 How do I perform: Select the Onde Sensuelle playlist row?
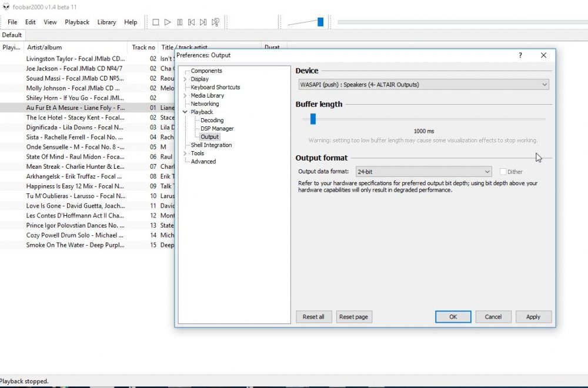coord(87,147)
